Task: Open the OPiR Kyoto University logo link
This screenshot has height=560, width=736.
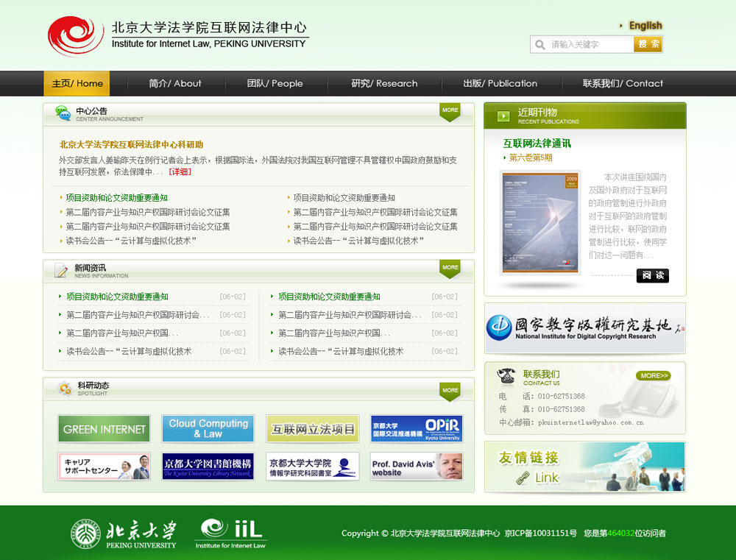Action: (416, 430)
